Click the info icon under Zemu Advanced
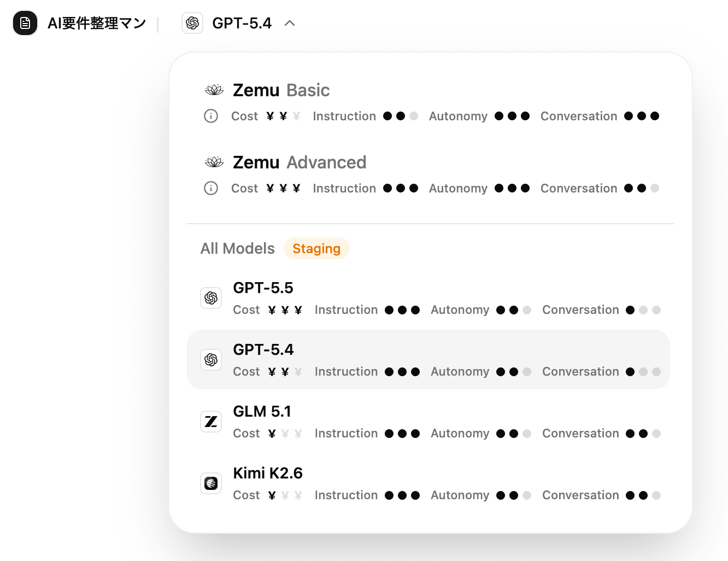This screenshot has width=728, height=561. click(211, 188)
